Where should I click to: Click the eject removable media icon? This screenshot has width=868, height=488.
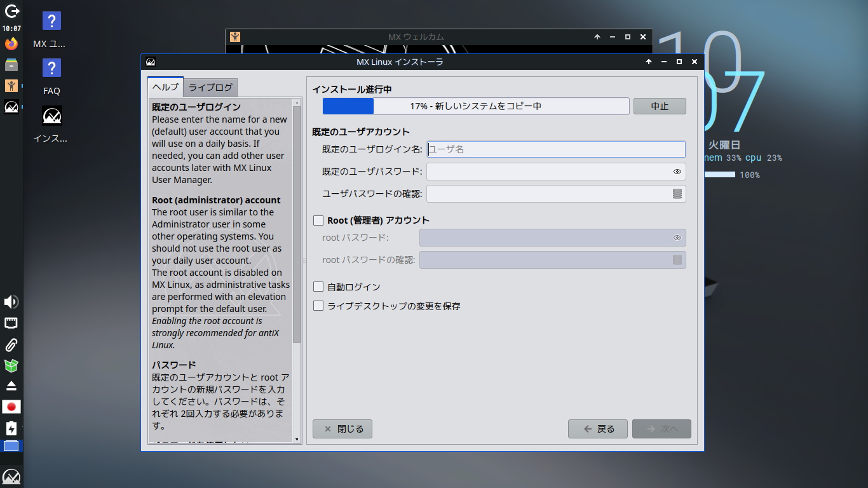point(11,386)
